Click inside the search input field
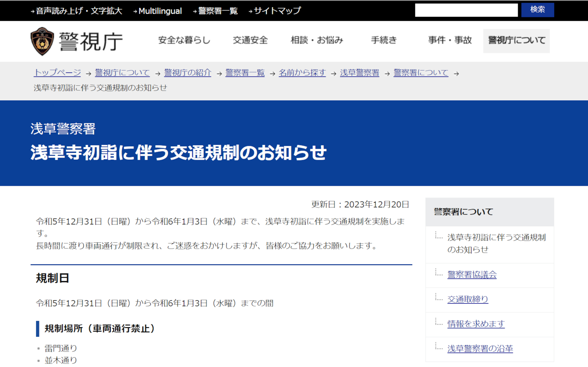The height and width of the screenshot is (367, 588). click(x=466, y=10)
